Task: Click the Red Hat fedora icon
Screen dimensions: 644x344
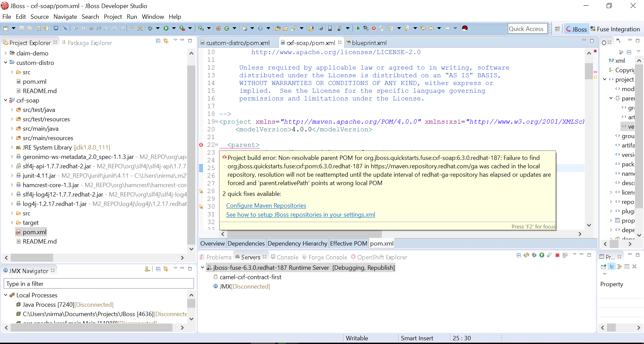Action: (x=465, y=28)
